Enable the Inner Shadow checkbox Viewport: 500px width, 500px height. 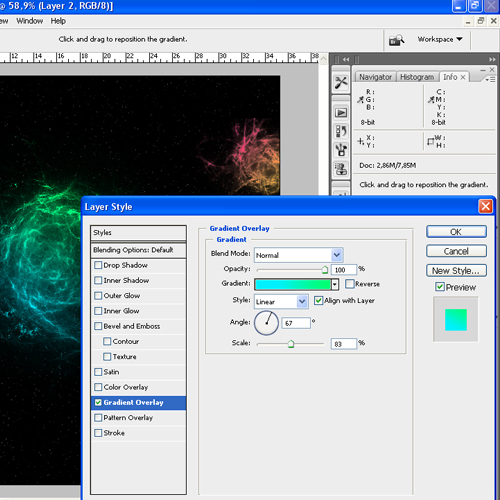click(x=98, y=280)
